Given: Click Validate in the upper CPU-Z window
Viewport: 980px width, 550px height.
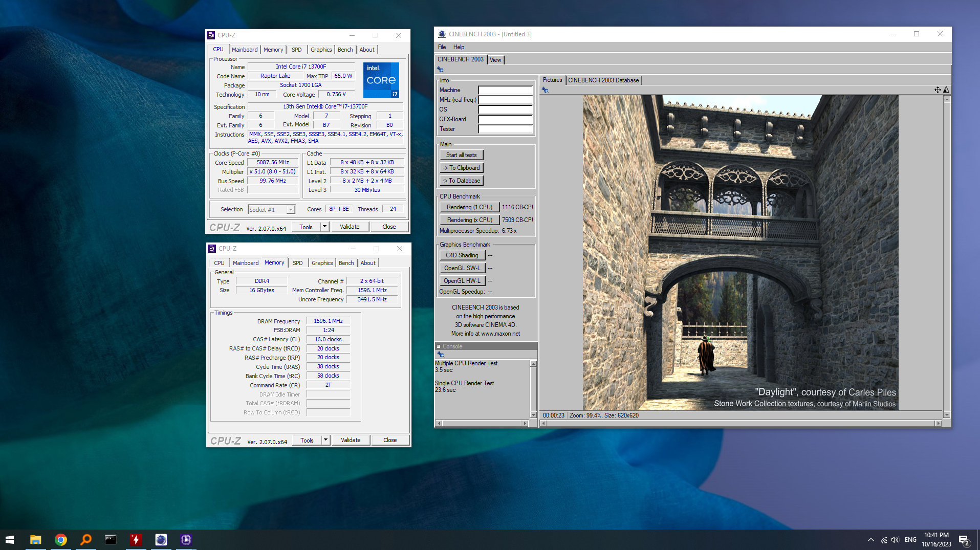Looking at the screenshot, I should [x=350, y=227].
